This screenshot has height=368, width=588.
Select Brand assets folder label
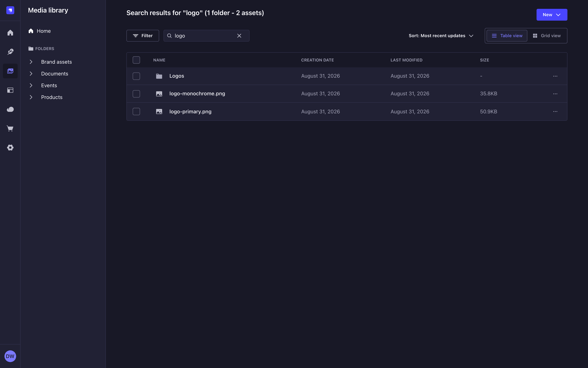pos(57,62)
